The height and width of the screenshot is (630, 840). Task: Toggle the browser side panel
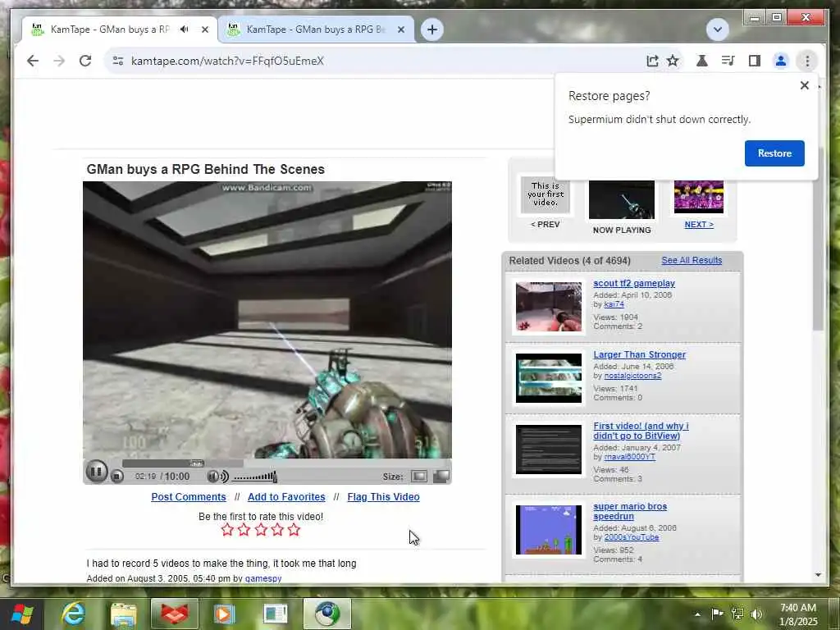coord(755,61)
